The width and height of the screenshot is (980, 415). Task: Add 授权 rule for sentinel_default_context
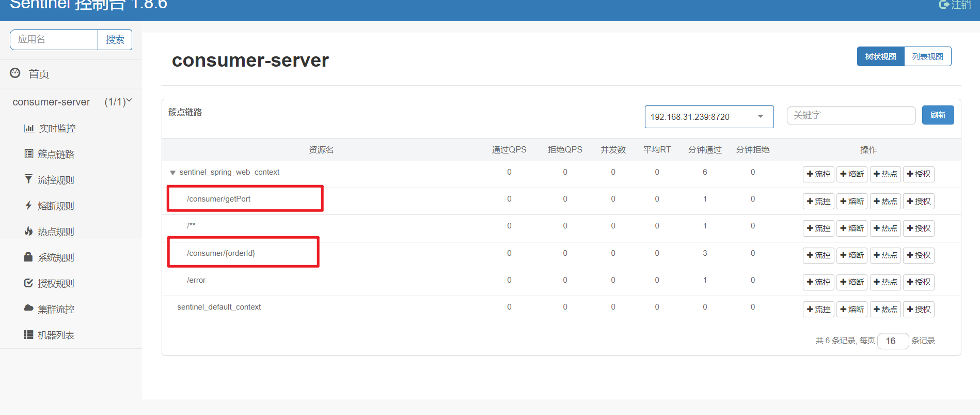click(x=919, y=309)
